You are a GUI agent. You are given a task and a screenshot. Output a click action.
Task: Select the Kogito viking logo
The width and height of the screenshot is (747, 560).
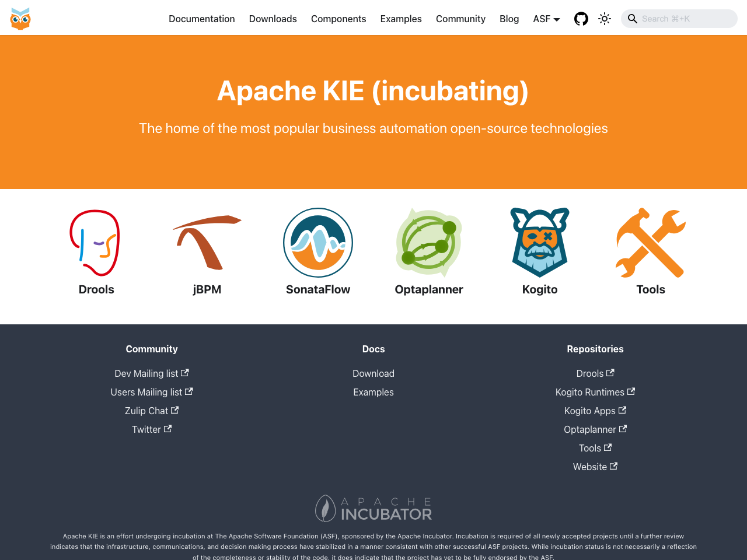coord(540,243)
